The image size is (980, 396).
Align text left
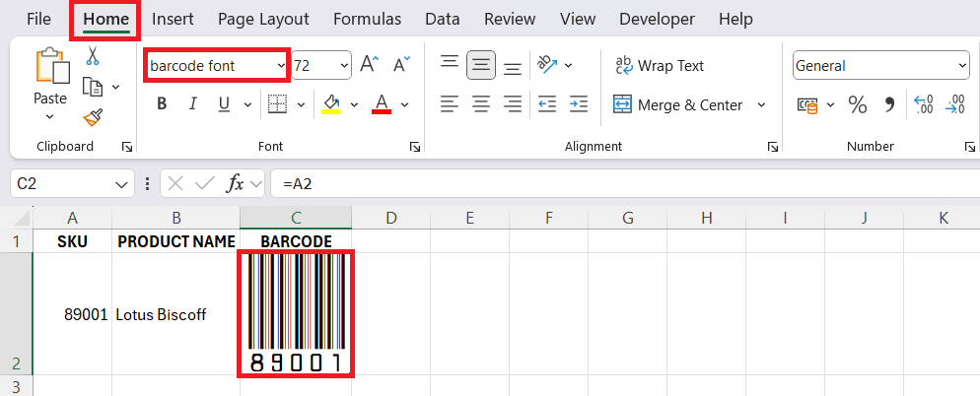[450, 104]
